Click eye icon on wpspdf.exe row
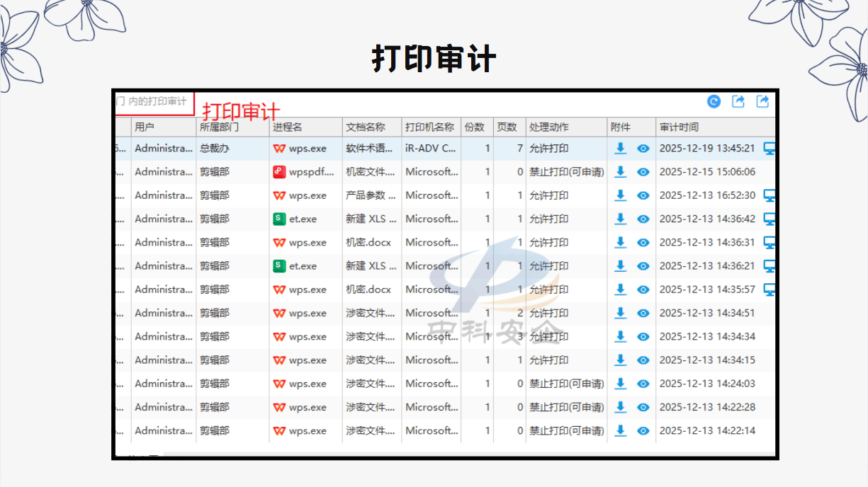Screen dimensions: 868x487 coord(643,172)
